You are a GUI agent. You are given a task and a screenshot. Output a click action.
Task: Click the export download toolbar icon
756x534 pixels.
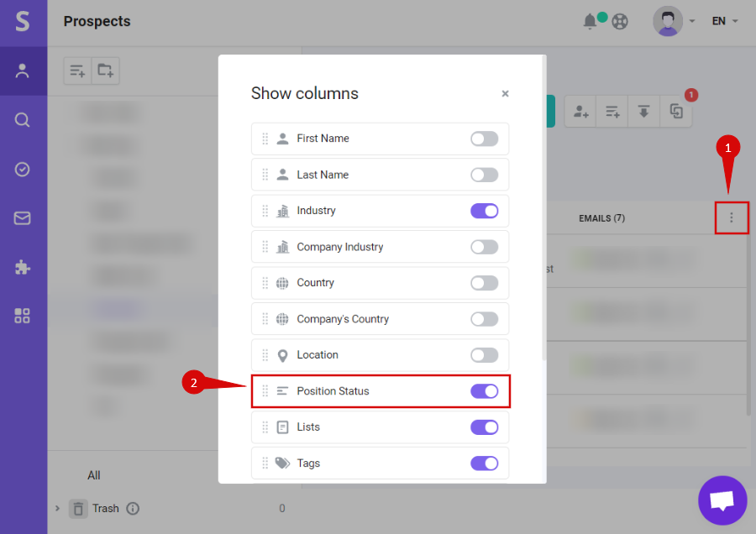643,112
